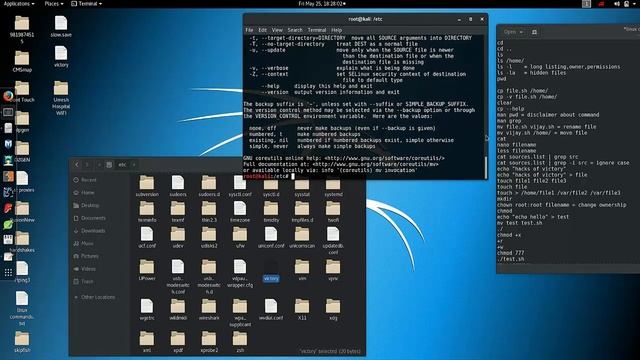Open the terminal's File menu
Image resolution: width=640 pixels, height=360 pixels.
tap(249, 30)
